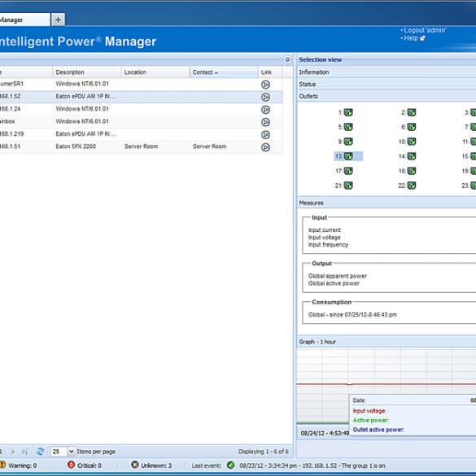Open the Help link

click(x=411, y=38)
